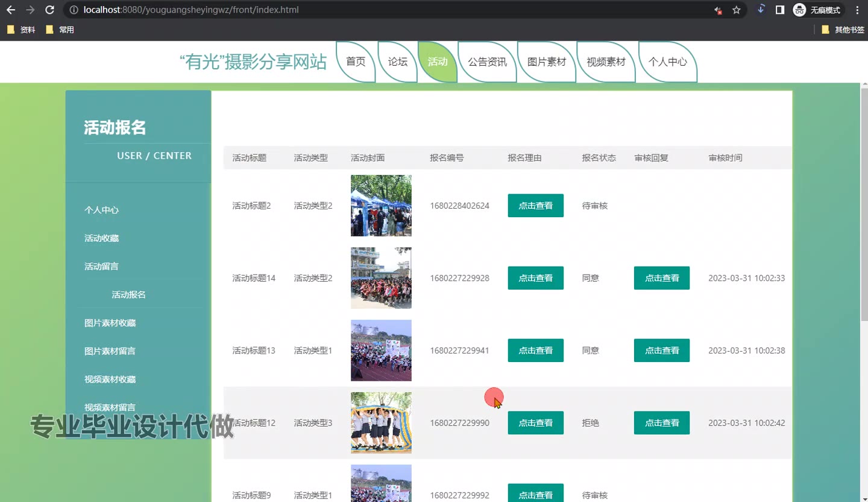The width and height of the screenshot is (868, 502).
Task: Open the 常用 bookmarks folder
Action: 60,30
